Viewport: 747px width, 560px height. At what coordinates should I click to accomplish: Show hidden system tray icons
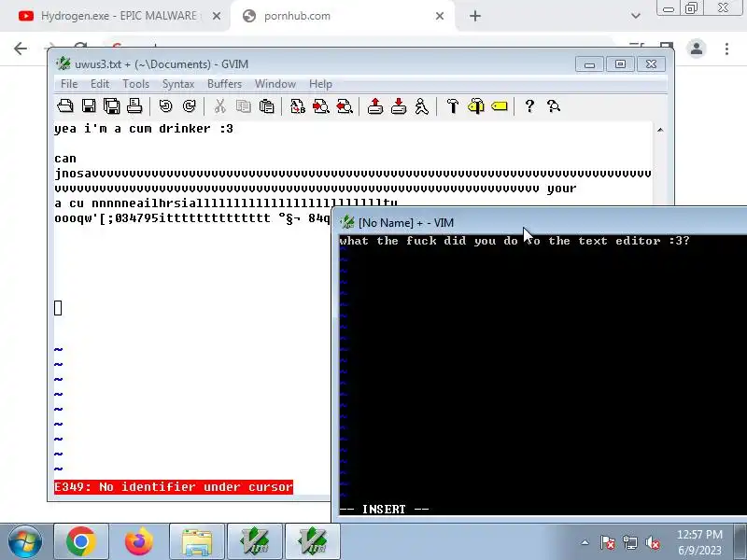(585, 542)
